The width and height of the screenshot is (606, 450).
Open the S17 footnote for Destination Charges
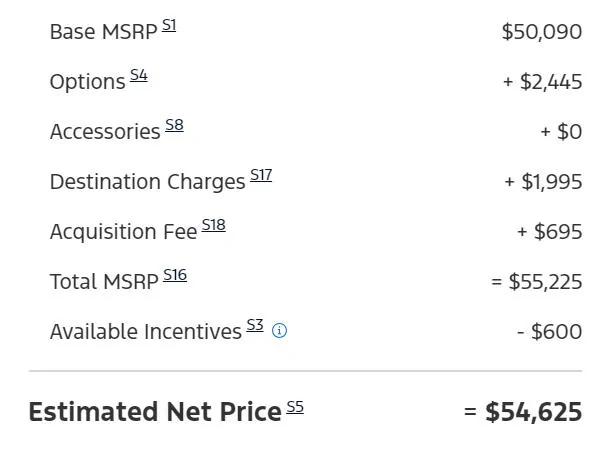point(261,176)
